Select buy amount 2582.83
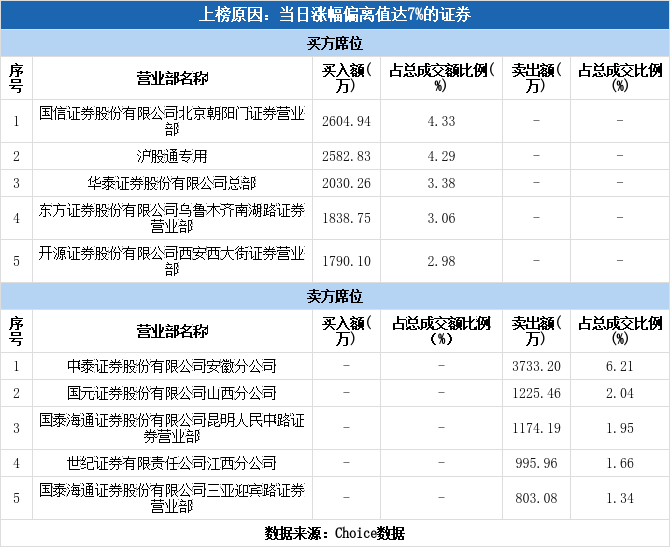 [347, 156]
